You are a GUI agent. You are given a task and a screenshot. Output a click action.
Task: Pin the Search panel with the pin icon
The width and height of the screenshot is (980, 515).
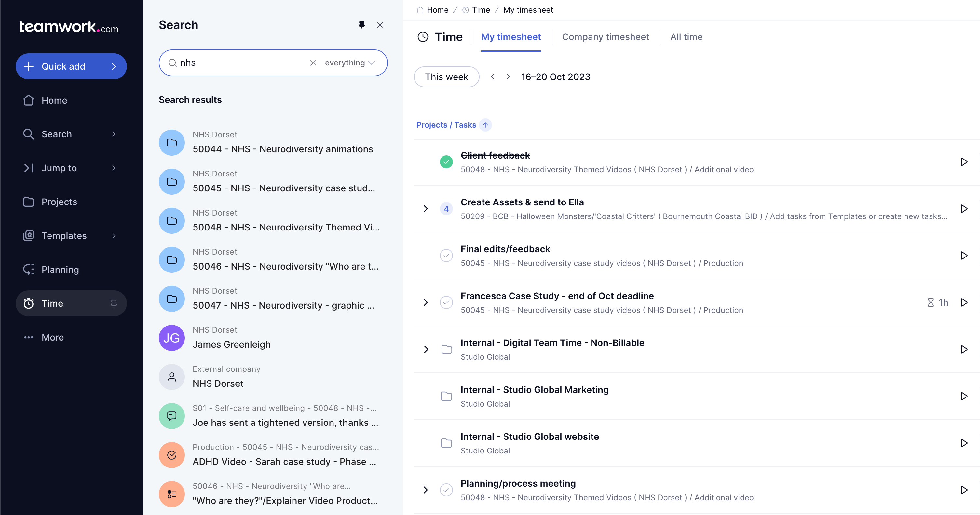click(361, 25)
